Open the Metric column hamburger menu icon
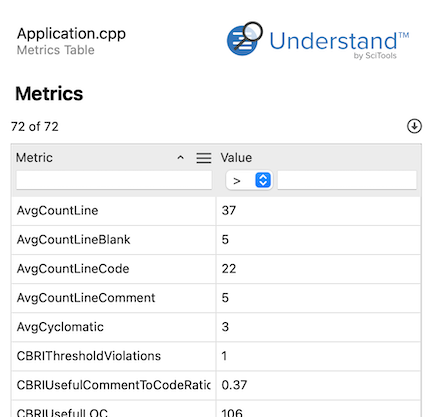 [x=203, y=158]
